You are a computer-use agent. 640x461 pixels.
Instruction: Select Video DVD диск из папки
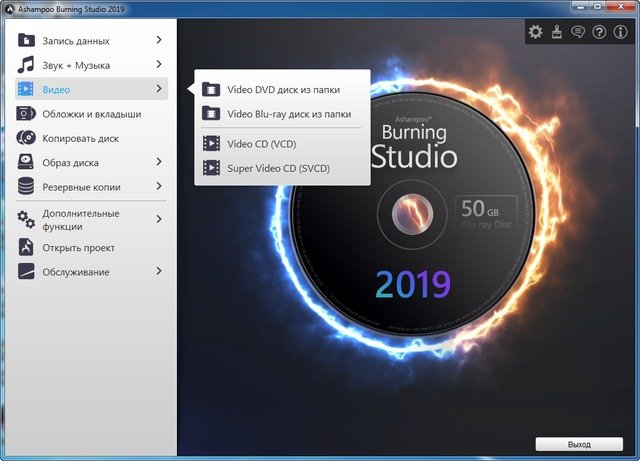point(282,89)
